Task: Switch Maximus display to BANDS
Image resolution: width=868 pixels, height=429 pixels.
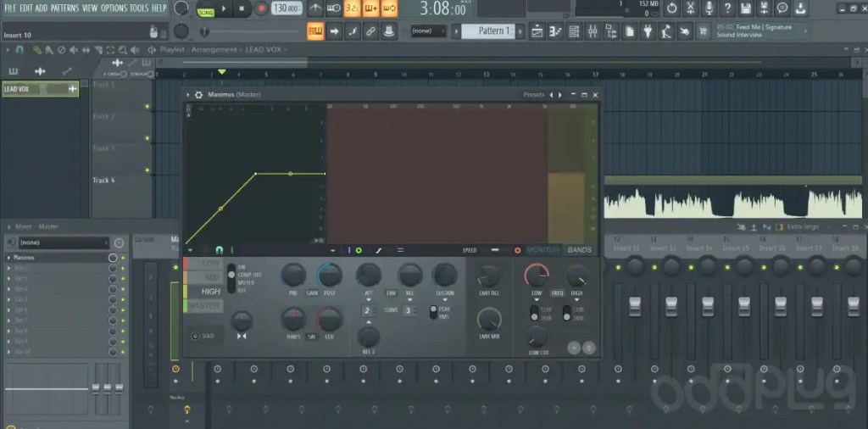Action: (x=580, y=250)
